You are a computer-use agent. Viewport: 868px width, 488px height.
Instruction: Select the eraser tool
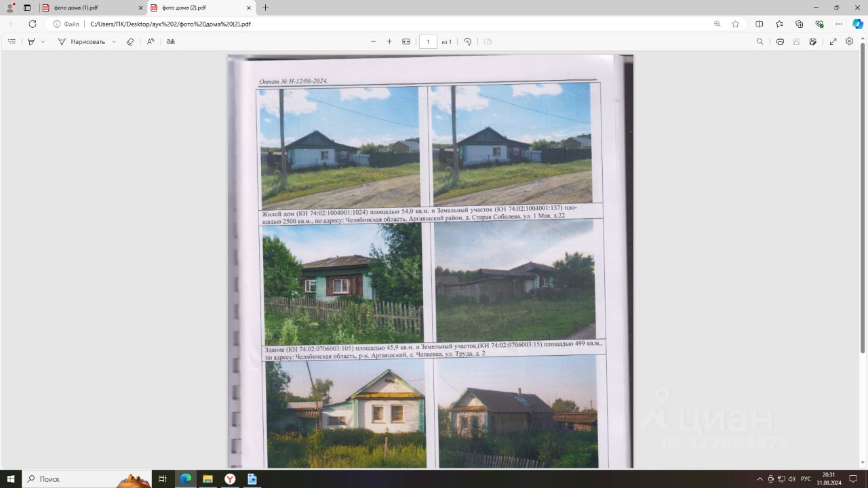point(130,41)
